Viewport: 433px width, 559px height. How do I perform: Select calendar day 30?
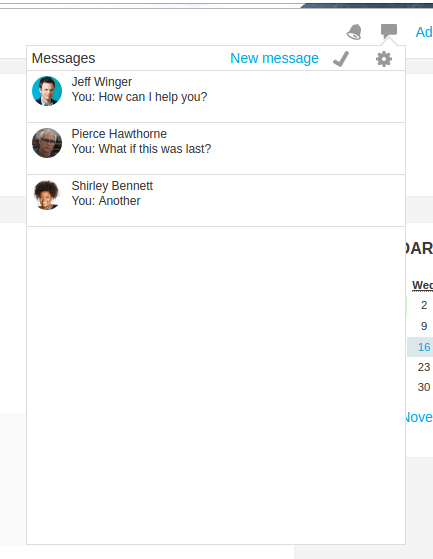pos(424,387)
